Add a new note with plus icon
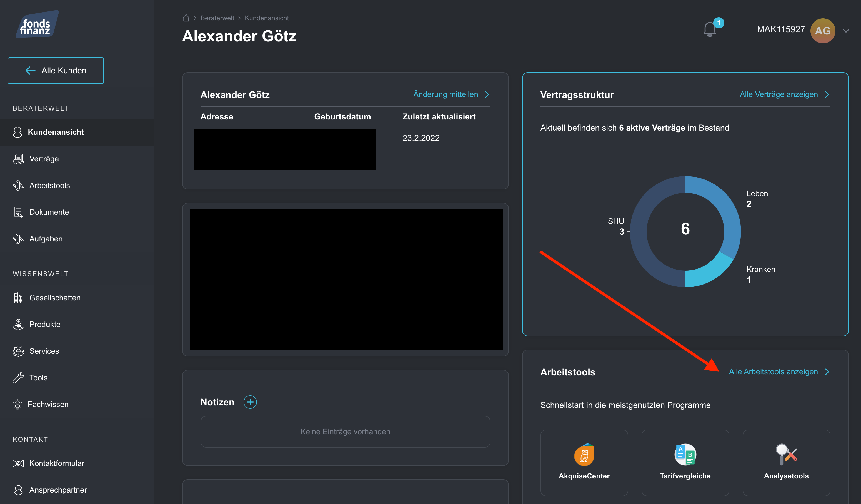861x504 pixels. coord(250,402)
